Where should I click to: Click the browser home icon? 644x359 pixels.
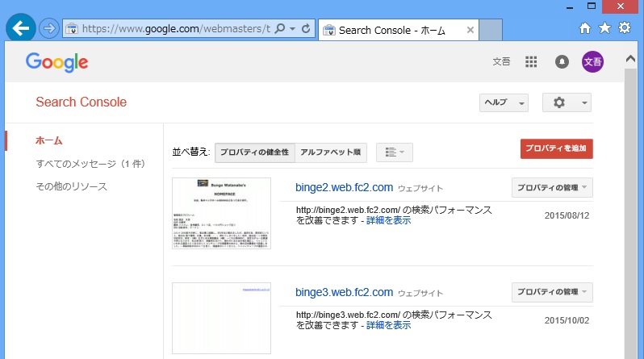click(585, 28)
